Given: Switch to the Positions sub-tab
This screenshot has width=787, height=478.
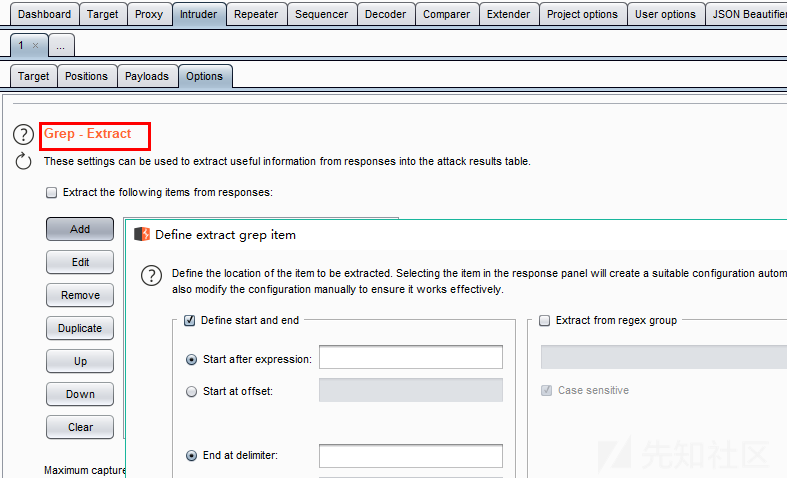Looking at the screenshot, I should click(x=86, y=76).
